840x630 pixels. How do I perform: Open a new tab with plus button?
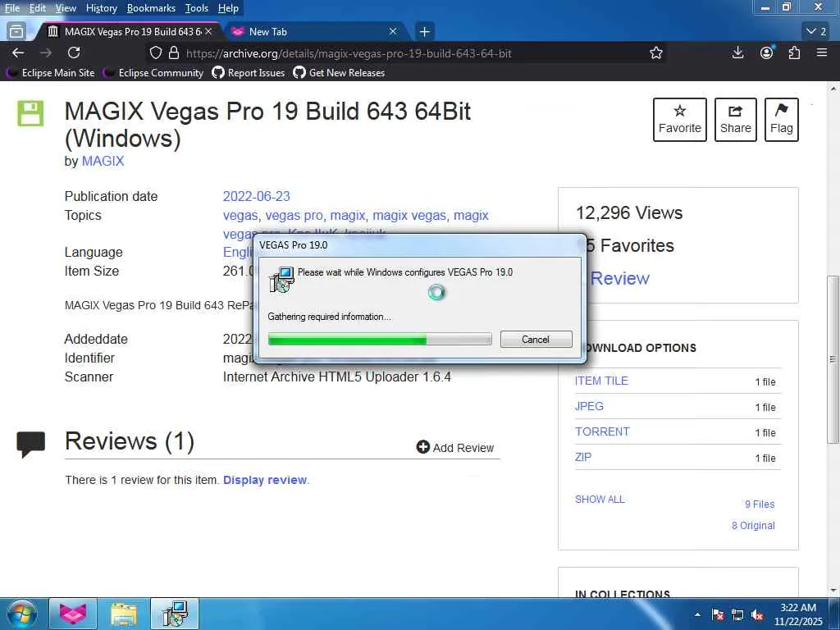(425, 32)
